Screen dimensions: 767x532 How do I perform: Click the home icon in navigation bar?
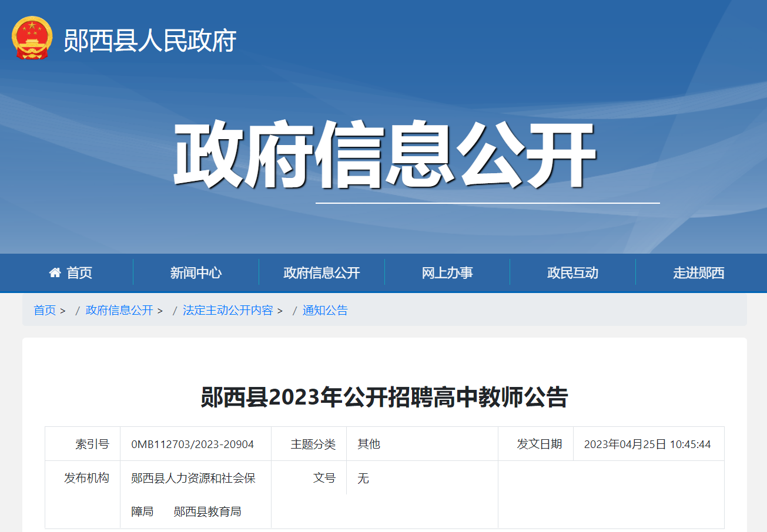55,272
